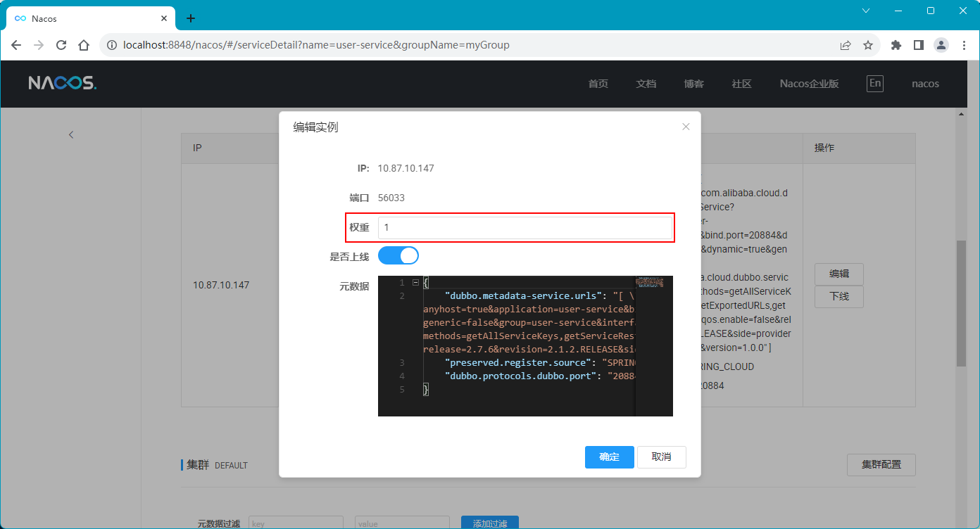Open the nacos user menu
The width and height of the screenshot is (980, 529).
pyautogui.click(x=925, y=84)
